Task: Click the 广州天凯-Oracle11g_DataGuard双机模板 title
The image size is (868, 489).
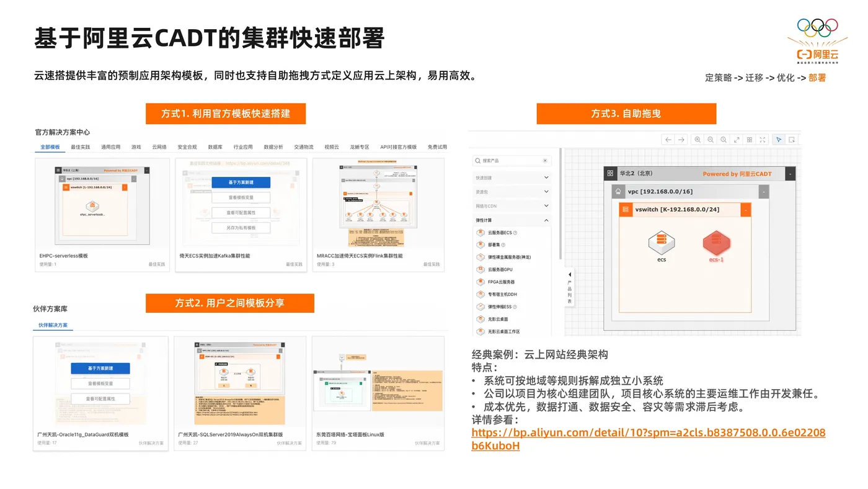Action: pyautogui.click(x=84, y=434)
